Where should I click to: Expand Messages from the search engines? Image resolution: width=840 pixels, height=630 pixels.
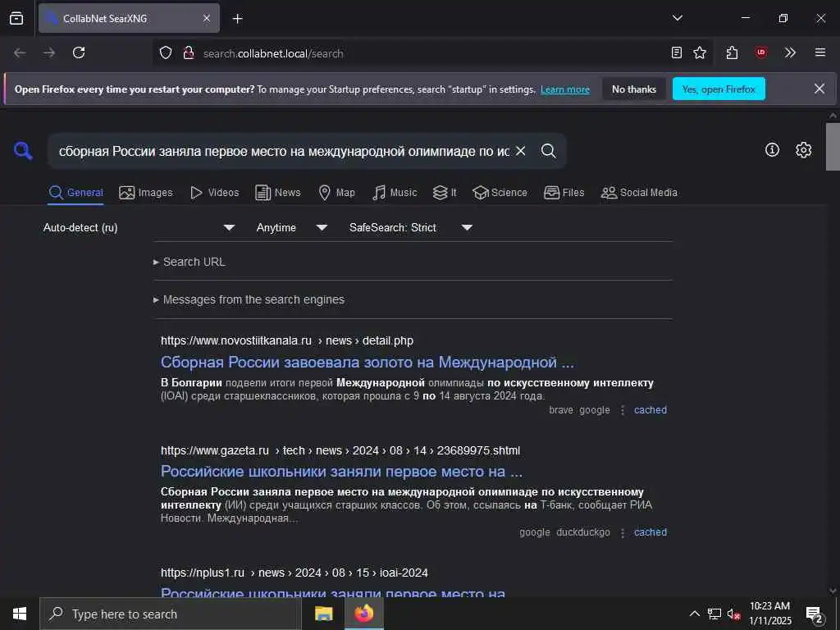tap(249, 299)
